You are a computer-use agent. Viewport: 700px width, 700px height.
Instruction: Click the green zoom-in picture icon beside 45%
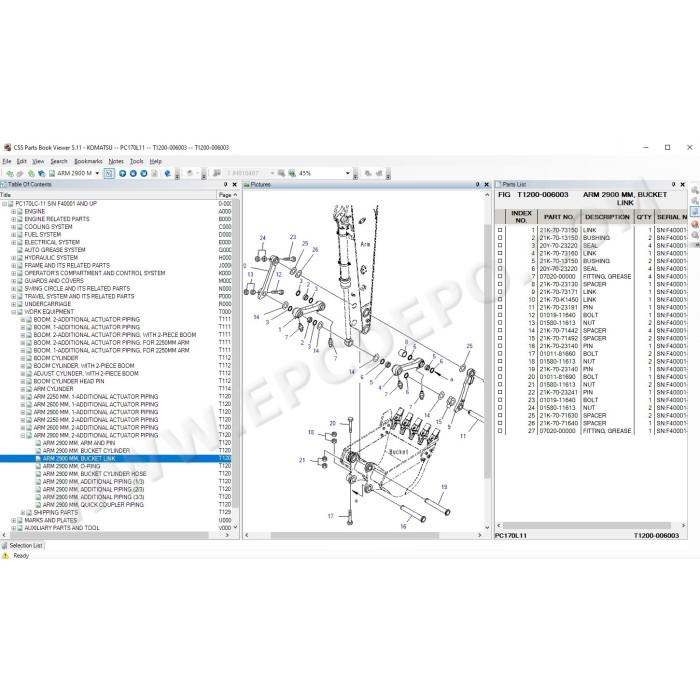point(292,173)
